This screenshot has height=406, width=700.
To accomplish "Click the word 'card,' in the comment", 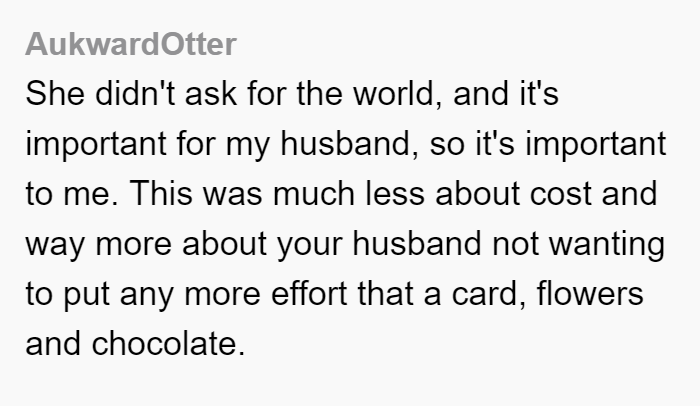I will 489,294.
